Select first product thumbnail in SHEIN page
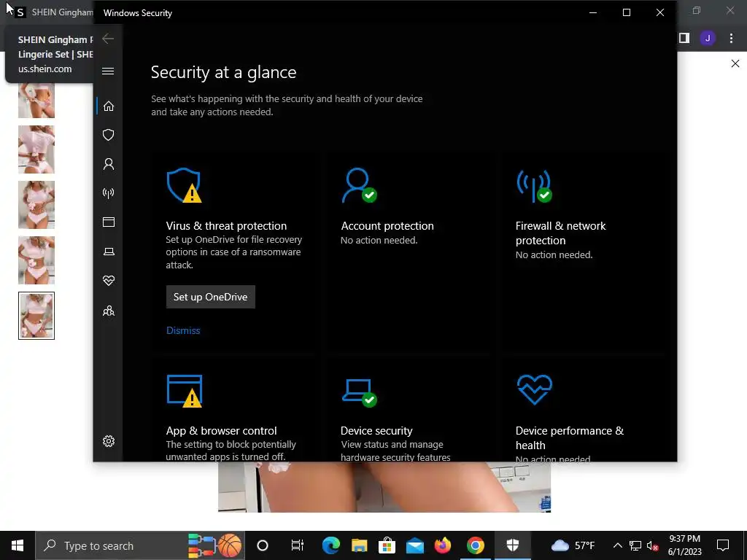The width and height of the screenshot is (747, 560). pos(36,101)
